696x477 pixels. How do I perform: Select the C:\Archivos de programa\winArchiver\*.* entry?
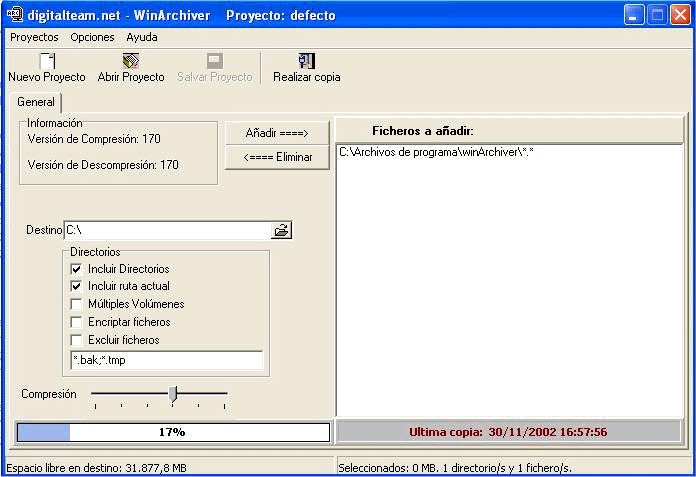coord(436,152)
